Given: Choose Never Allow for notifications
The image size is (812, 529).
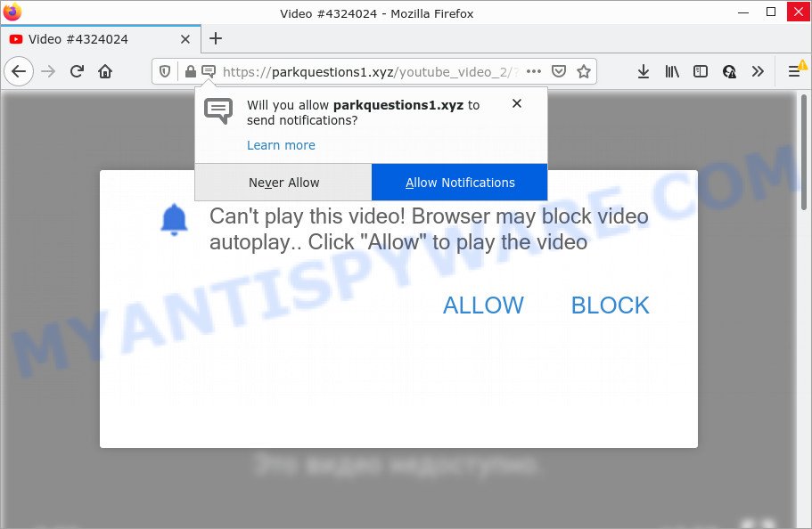Looking at the screenshot, I should click(x=283, y=183).
